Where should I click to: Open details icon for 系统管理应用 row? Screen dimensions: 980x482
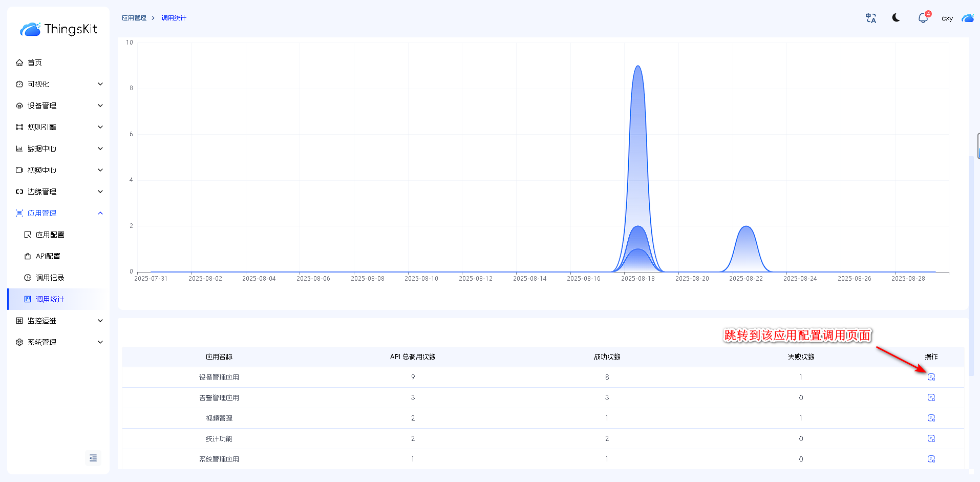[x=931, y=459]
